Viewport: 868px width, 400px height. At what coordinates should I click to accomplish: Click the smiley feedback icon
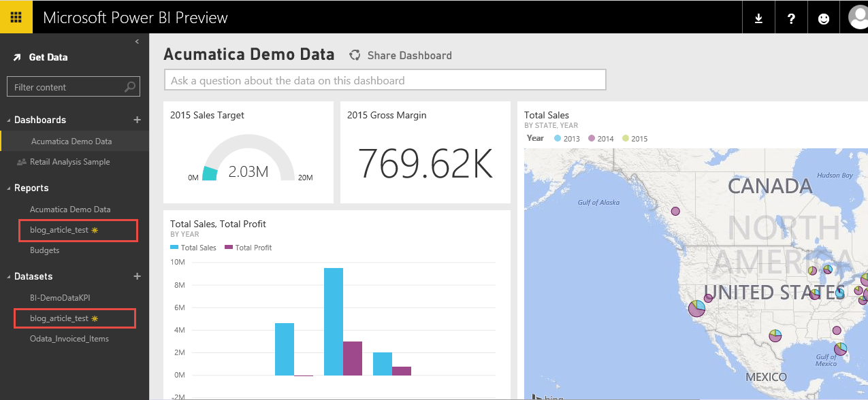pos(824,18)
